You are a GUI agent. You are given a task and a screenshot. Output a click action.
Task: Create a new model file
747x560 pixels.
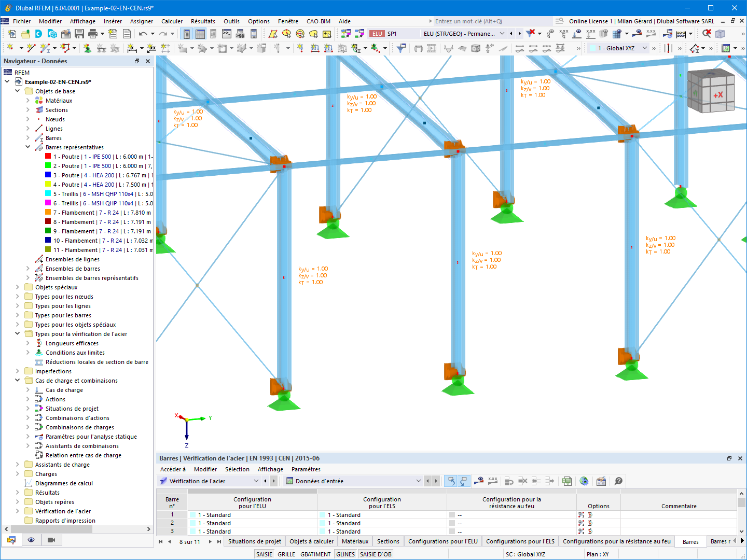[x=12, y=34]
